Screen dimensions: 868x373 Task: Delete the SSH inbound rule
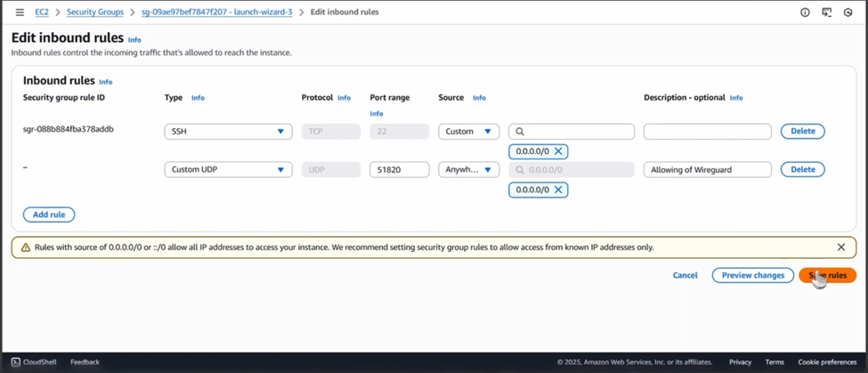(802, 132)
